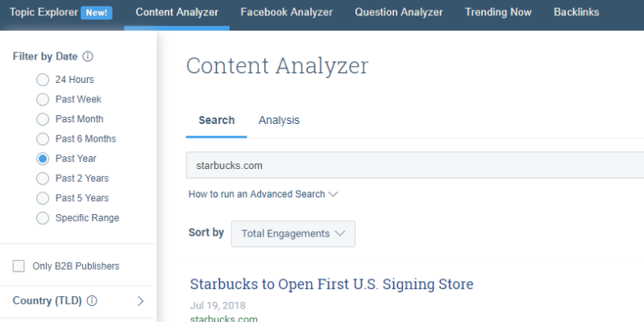Image resolution: width=644 pixels, height=322 pixels.
Task: Choose the Past Month date filter
Action: 43,119
